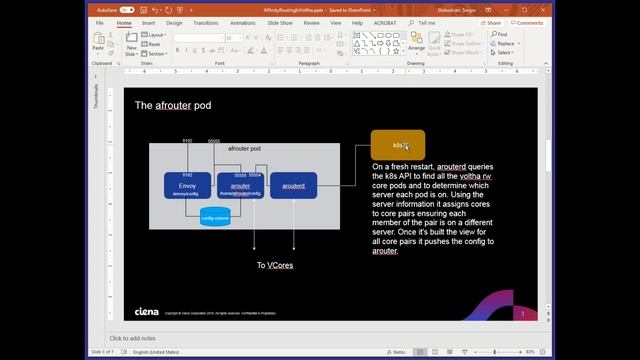Viewport: 640px width, 360px height.
Task: Start presentation from beginning icon
Action: [180, 10]
